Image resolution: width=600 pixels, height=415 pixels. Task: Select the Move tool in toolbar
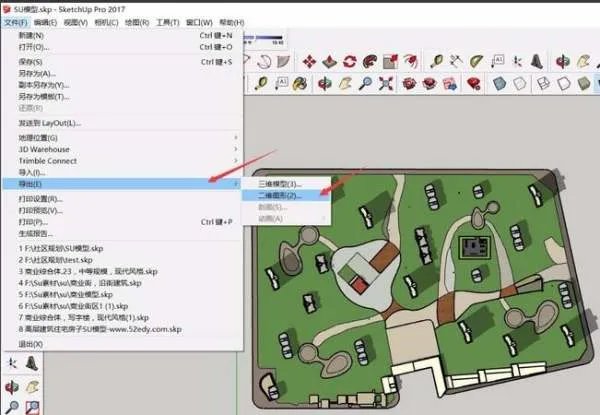click(310, 62)
